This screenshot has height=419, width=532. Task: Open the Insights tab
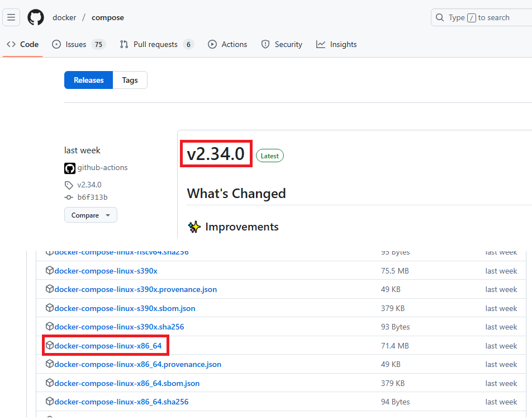tap(336, 45)
